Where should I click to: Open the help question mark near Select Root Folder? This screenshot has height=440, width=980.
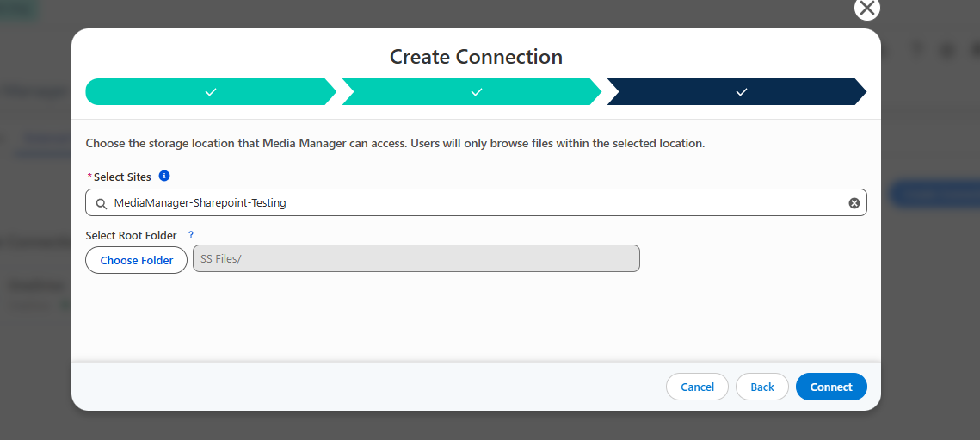click(191, 235)
